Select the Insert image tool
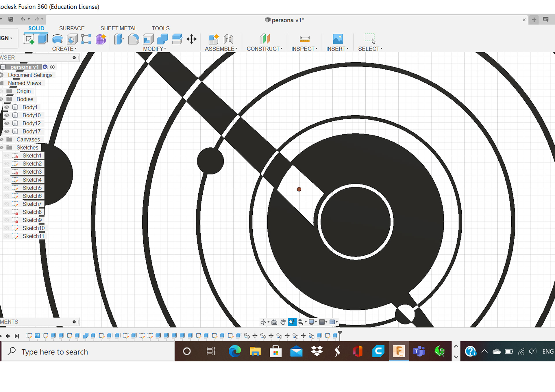The width and height of the screenshot is (555, 392). [x=338, y=39]
